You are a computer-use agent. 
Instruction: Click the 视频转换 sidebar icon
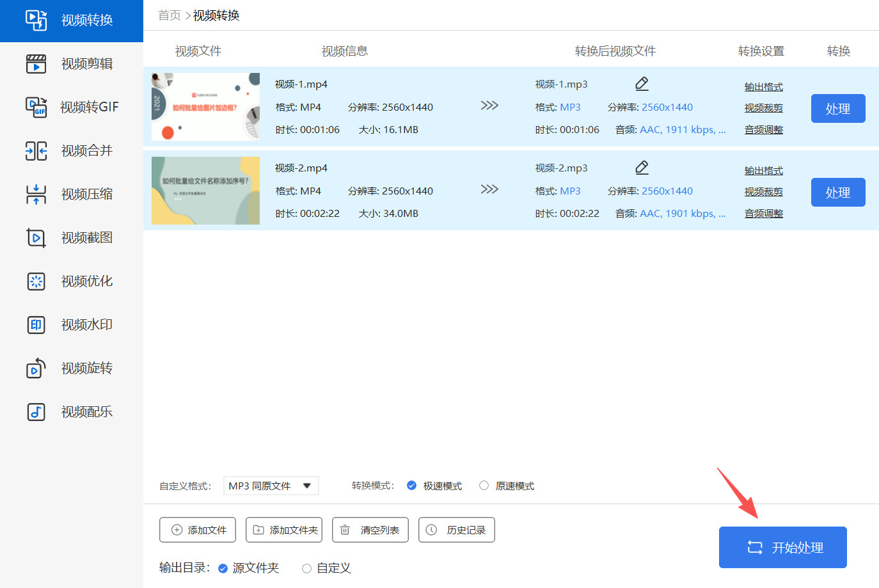[x=36, y=20]
